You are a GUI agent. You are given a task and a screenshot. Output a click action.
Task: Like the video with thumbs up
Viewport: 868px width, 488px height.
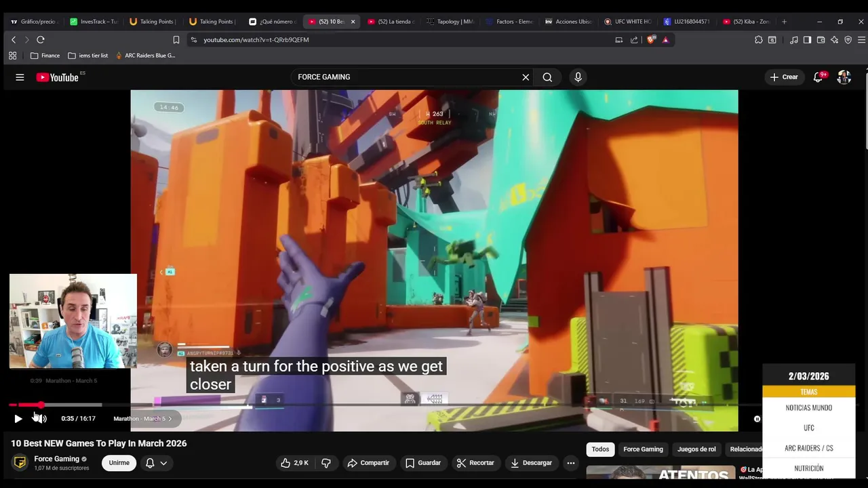point(294,463)
